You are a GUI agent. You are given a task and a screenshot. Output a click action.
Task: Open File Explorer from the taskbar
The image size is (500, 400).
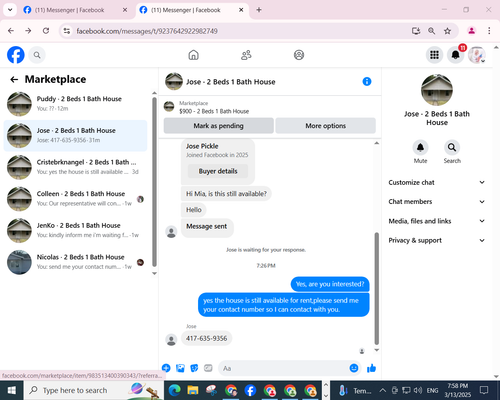click(x=193, y=390)
